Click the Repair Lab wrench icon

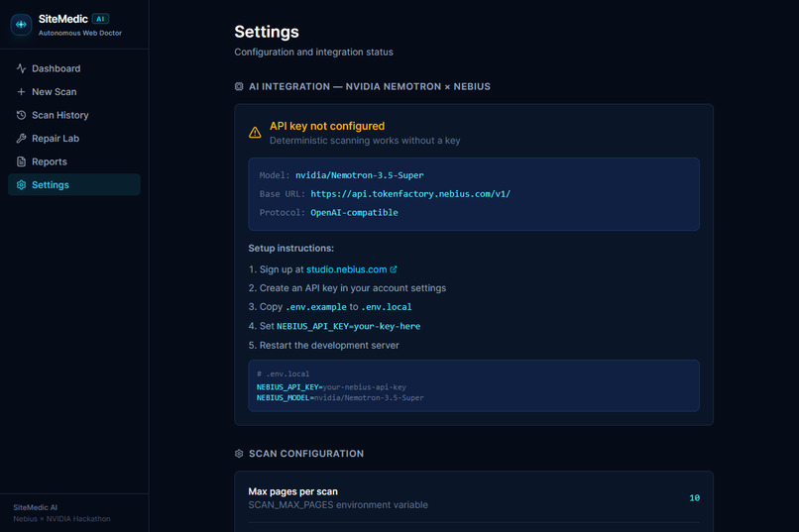[x=21, y=139]
